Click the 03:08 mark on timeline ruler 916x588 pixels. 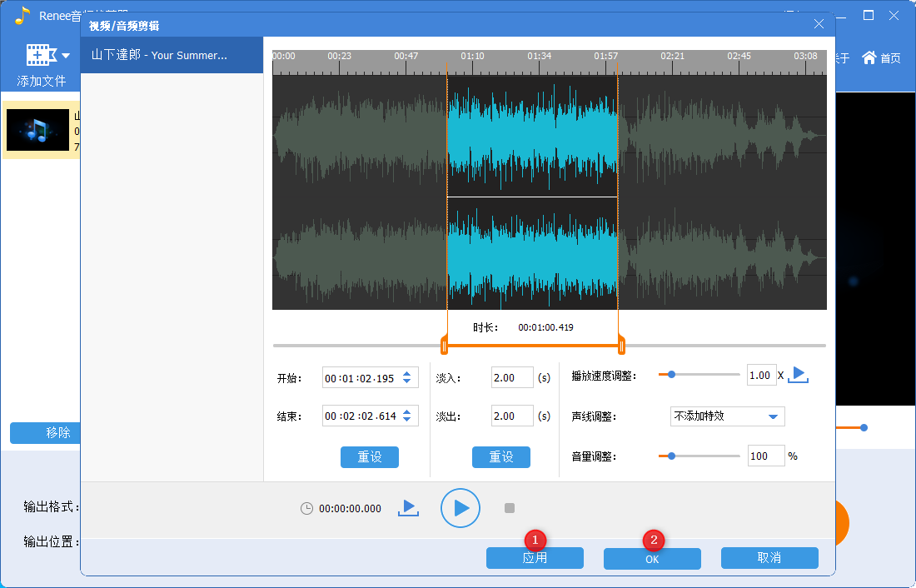(805, 56)
